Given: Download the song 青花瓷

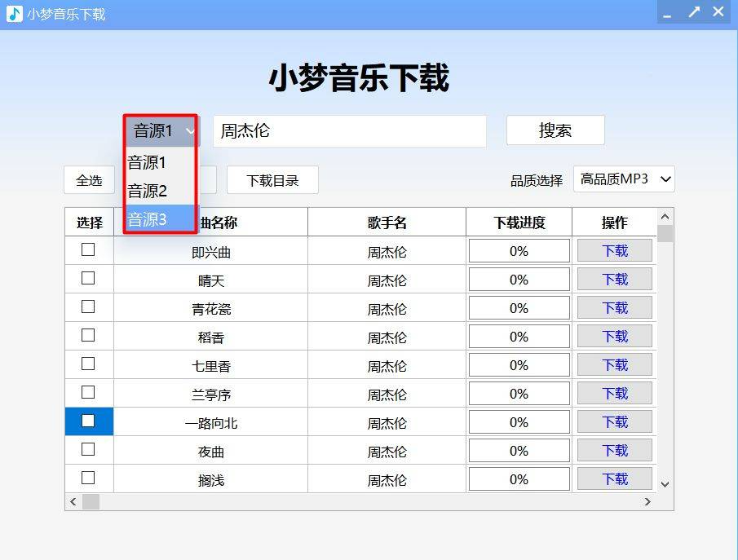Looking at the screenshot, I should click(x=614, y=307).
